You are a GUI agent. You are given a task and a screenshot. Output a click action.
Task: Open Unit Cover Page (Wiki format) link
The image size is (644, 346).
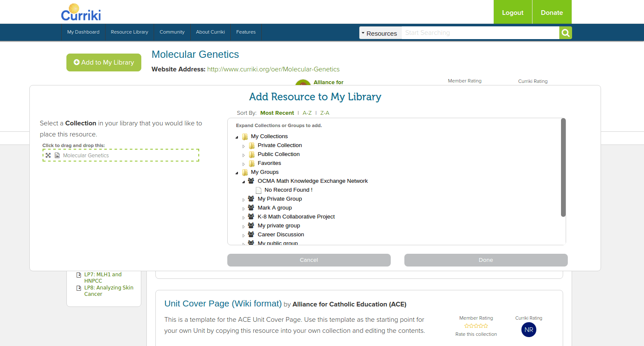pos(223,303)
